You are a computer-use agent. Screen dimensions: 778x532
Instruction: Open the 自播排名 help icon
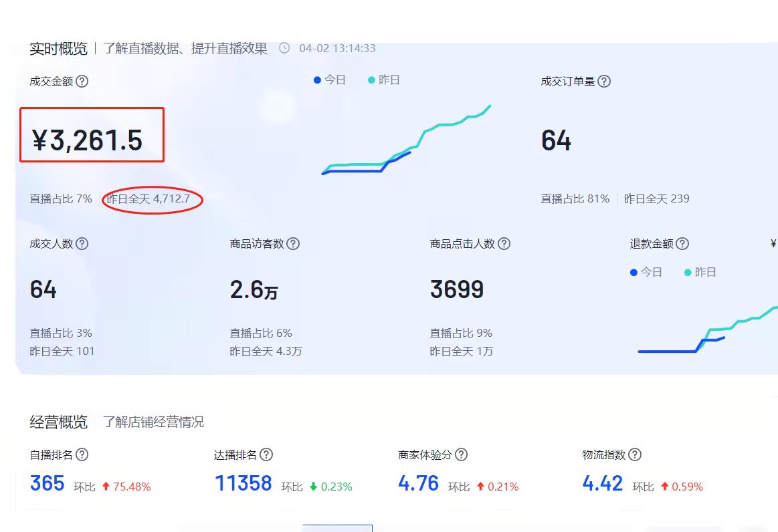(x=82, y=454)
